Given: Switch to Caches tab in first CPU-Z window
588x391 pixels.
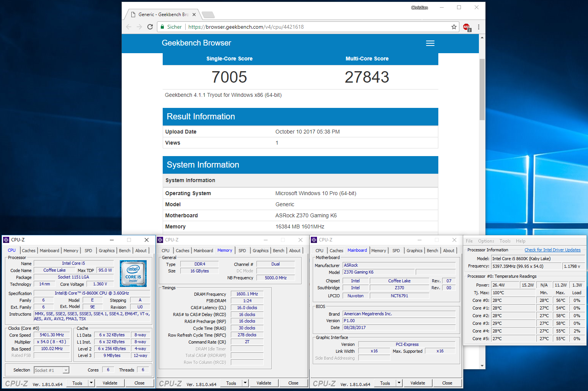Looking at the screenshot, I should coord(29,251).
